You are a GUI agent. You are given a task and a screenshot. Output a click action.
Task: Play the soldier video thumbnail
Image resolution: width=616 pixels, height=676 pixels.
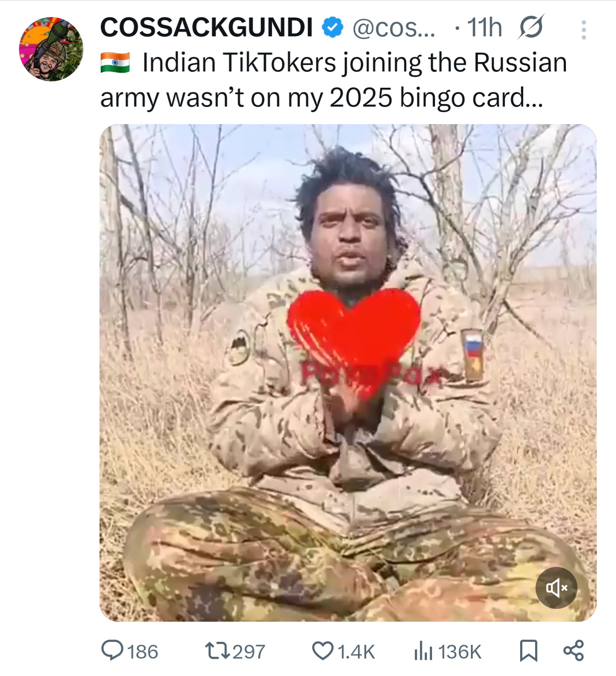[348, 372]
